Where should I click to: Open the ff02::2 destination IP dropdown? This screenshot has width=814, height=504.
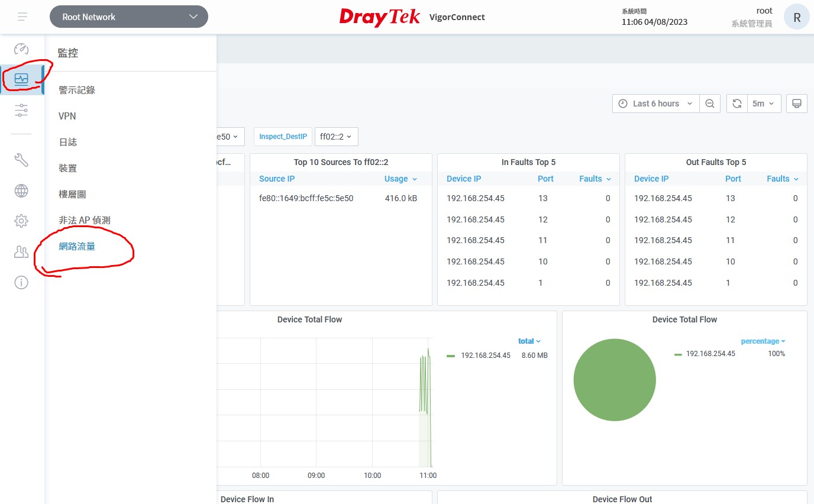click(x=336, y=137)
